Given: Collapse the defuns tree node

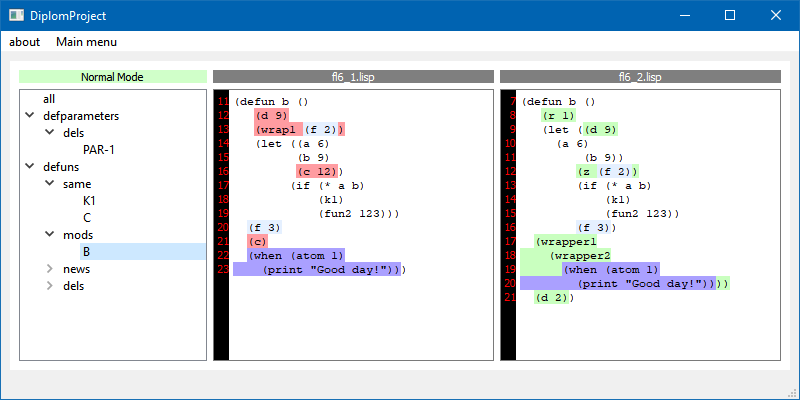Looking at the screenshot, I should click(x=30, y=167).
